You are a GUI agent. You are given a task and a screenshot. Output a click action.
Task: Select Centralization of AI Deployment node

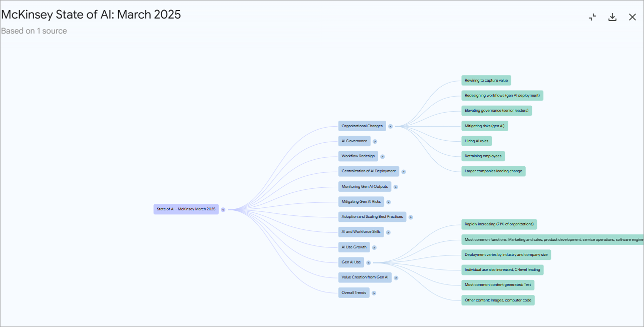coord(369,171)
